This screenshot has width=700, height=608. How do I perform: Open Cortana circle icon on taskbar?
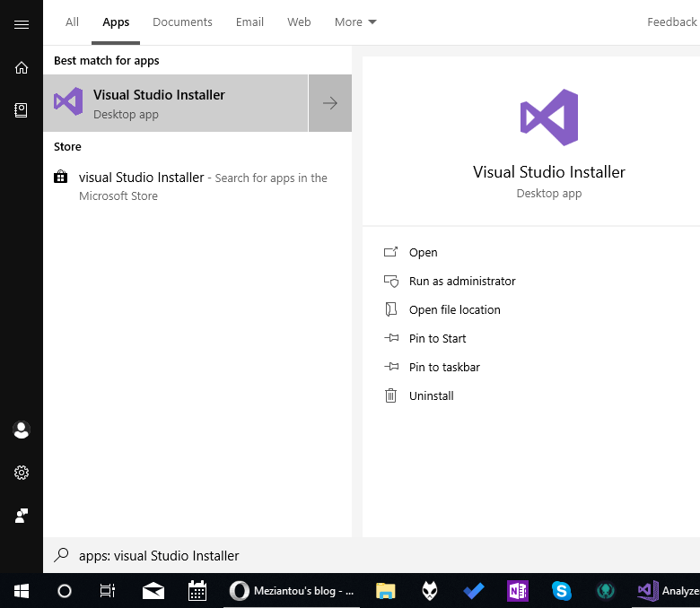pyautogui.click(x=65, y=591)
